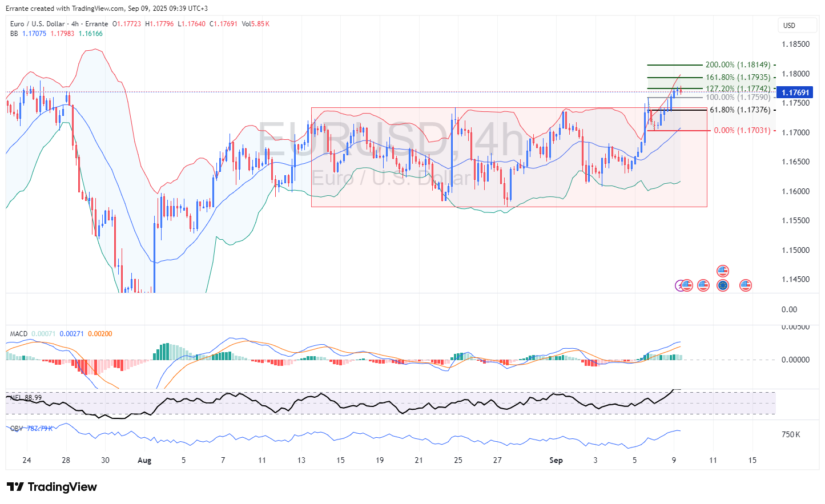
Task: Click the OBV indicator legend
Action: coord(16,428)
